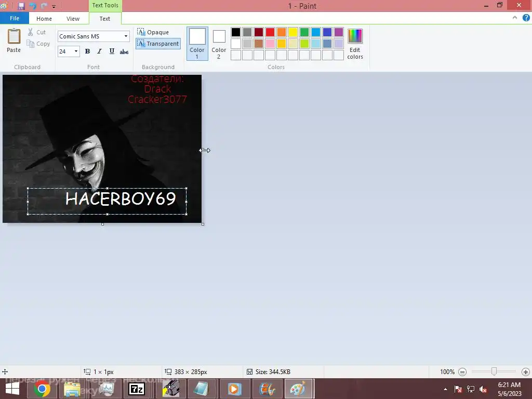The height and width of the screenshot is (399, 532).
Task: Collapse the ribbon with the chevron arrow
Action: tap(515, 18)
